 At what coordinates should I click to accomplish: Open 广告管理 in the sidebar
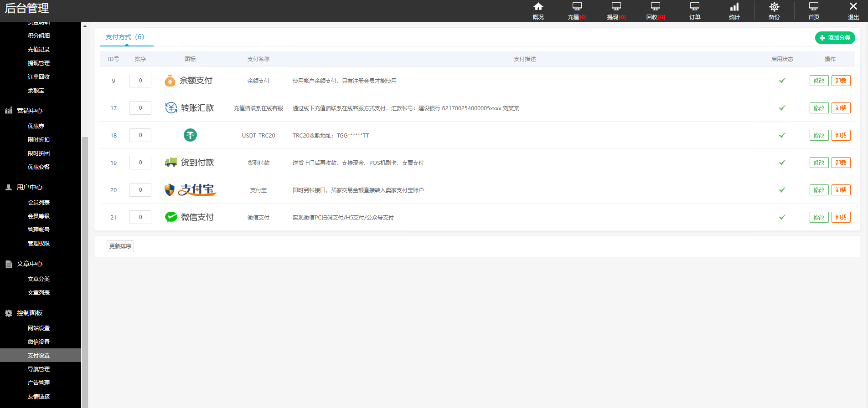click(39, 382)
